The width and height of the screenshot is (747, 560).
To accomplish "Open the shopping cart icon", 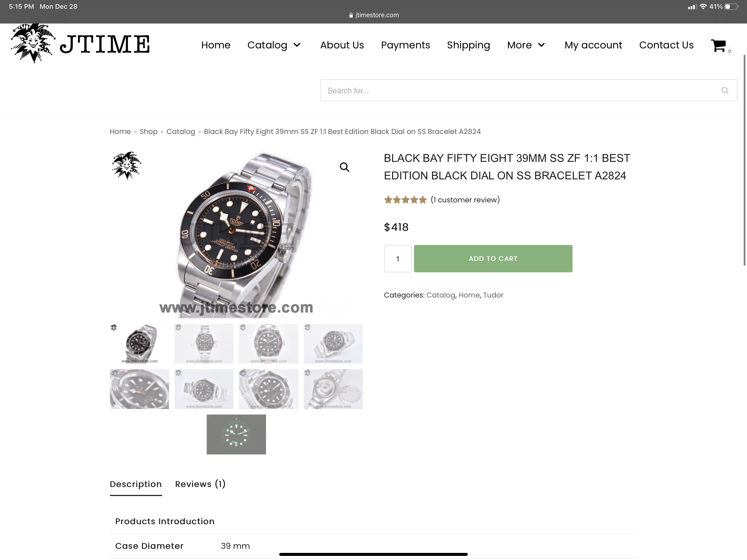I will 718,46.
